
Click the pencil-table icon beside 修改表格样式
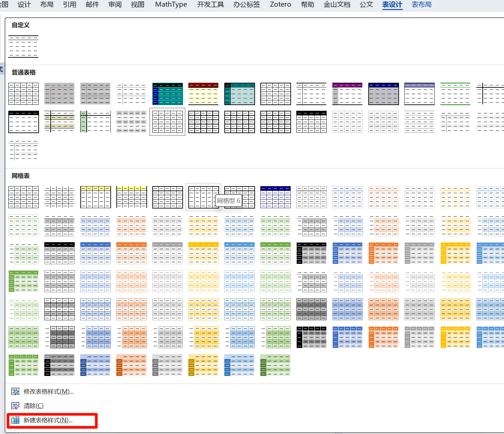coord(15,392)
